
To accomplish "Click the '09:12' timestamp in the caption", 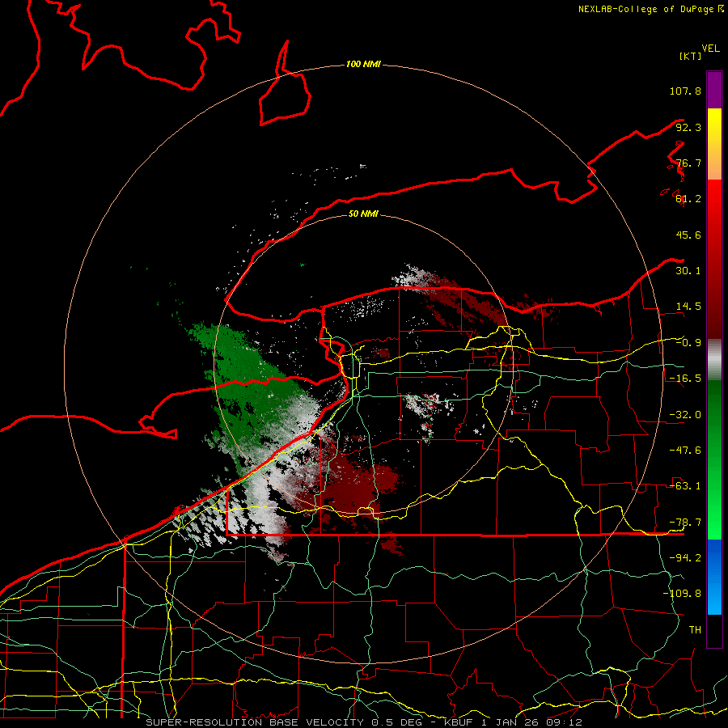I will (563, 722).
